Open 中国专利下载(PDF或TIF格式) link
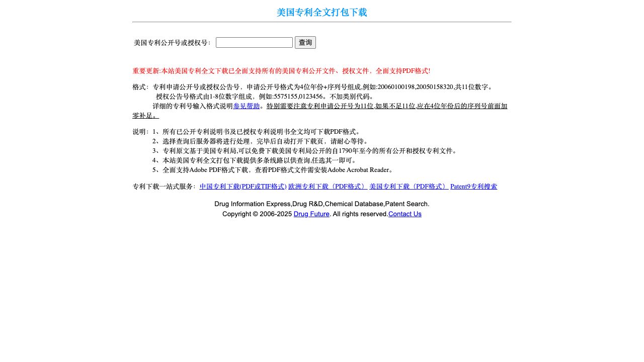 point(243,187)
